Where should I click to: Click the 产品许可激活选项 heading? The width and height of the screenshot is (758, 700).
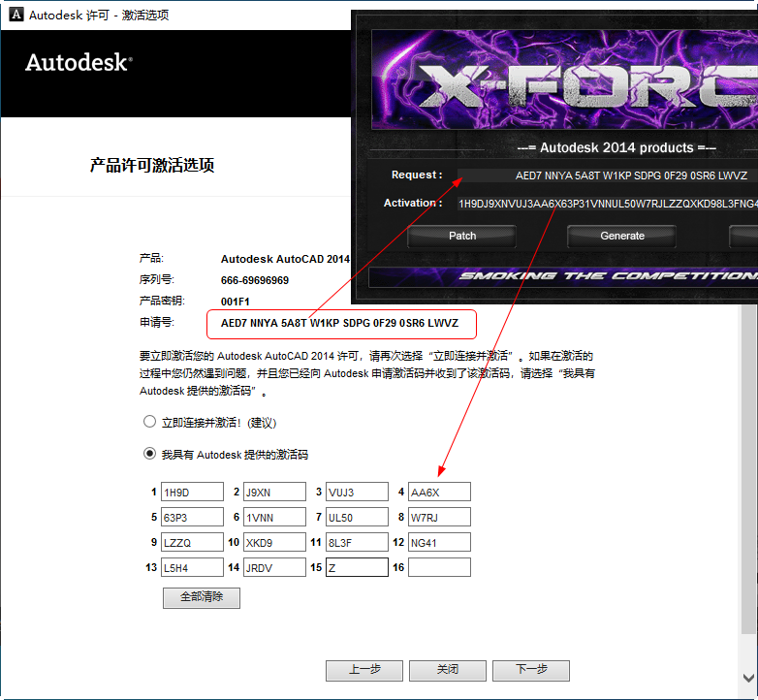tap(152, 166)
